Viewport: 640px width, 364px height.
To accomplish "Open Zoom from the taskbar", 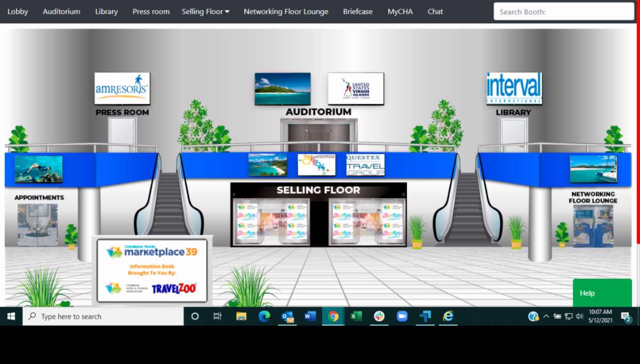I will pos(402,317).
